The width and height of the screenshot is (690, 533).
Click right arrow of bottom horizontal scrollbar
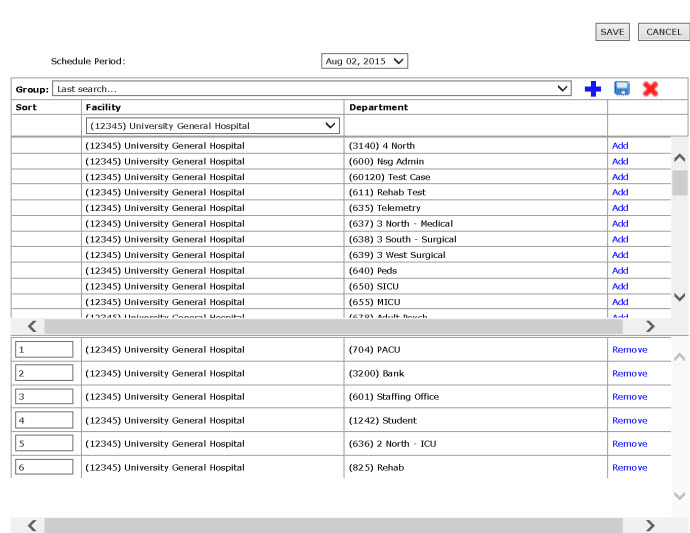(x=650, y=525)
